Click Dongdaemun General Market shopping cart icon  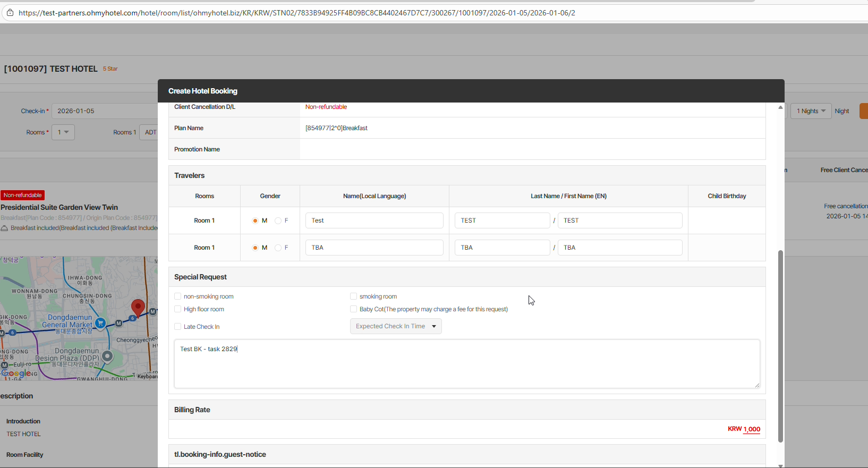[100, 322]
